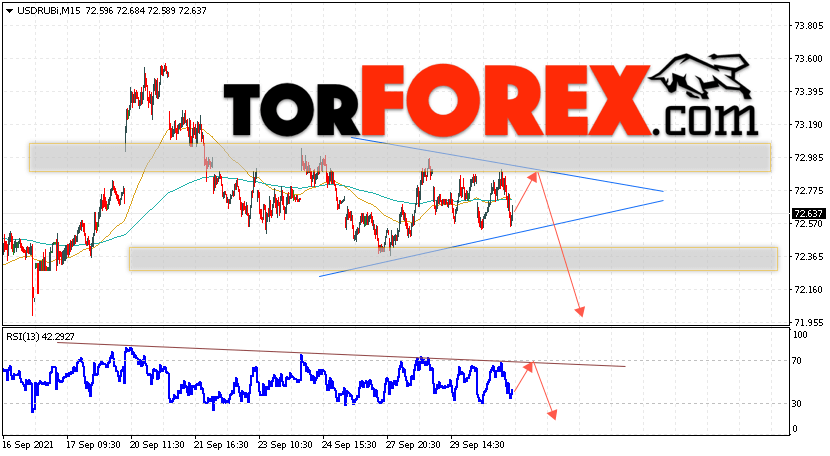Click price axis value 72.775
The height and width of the screenshot is (456, 830).
(x=808, y=191)
